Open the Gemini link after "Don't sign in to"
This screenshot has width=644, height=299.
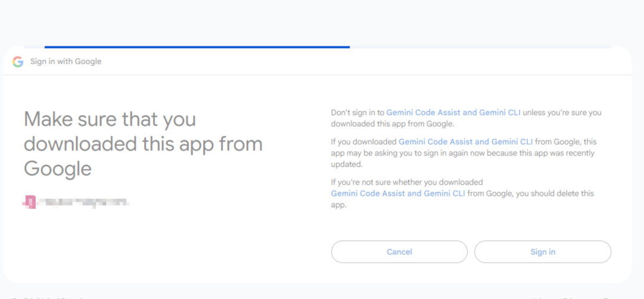(453, 112)
